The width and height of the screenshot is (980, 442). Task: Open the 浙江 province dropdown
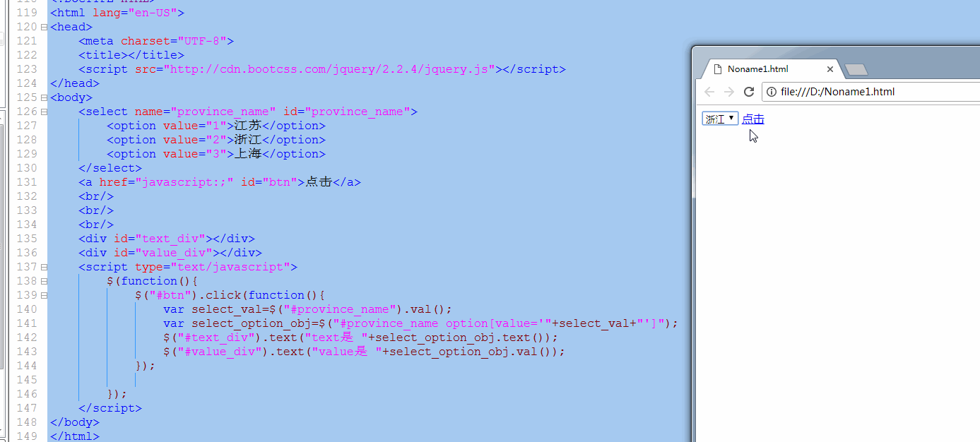pos(720,119)
